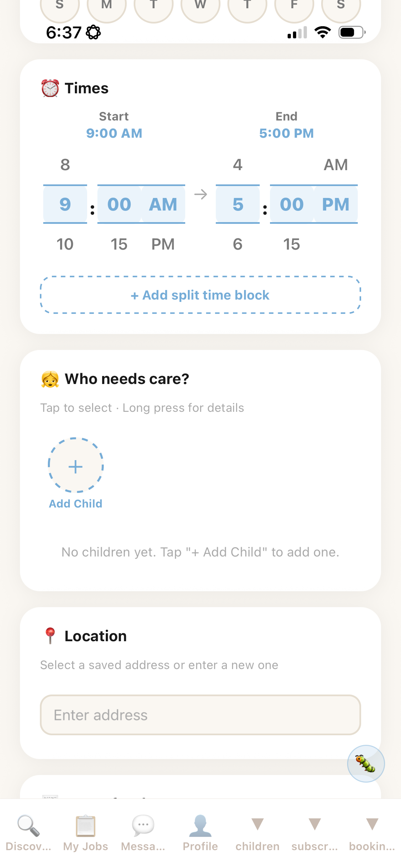The height and width of the screenshot is (868, 401).
Task: Open the subscriptions tab triangle icon
Action: (x=315, y=824)
